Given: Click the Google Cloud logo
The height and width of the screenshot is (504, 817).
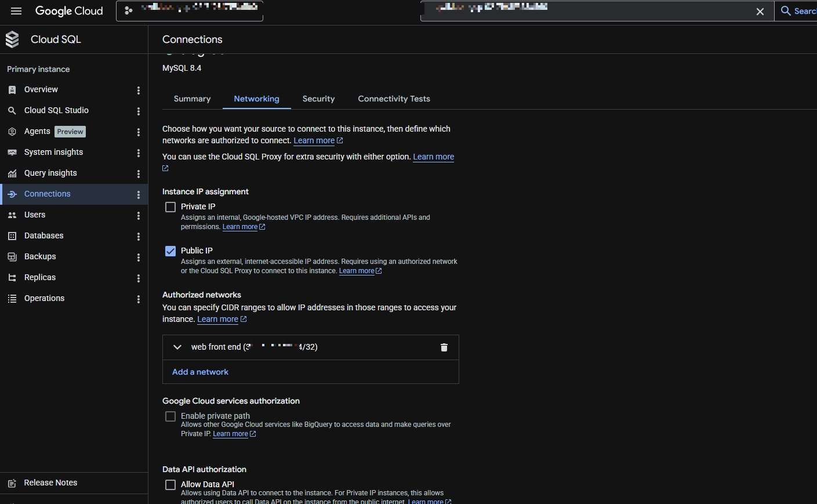Looking at the screenshot, I should pyautogui.click(x=69, y=11).
